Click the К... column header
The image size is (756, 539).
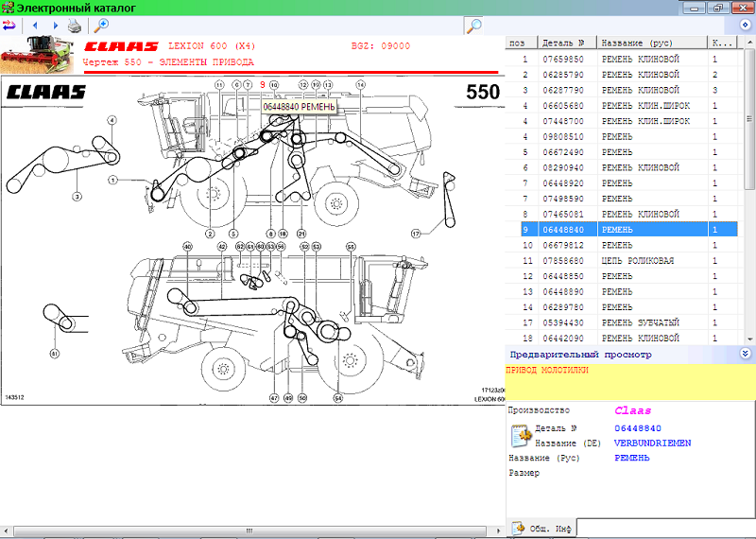click(x=722, y=43)
